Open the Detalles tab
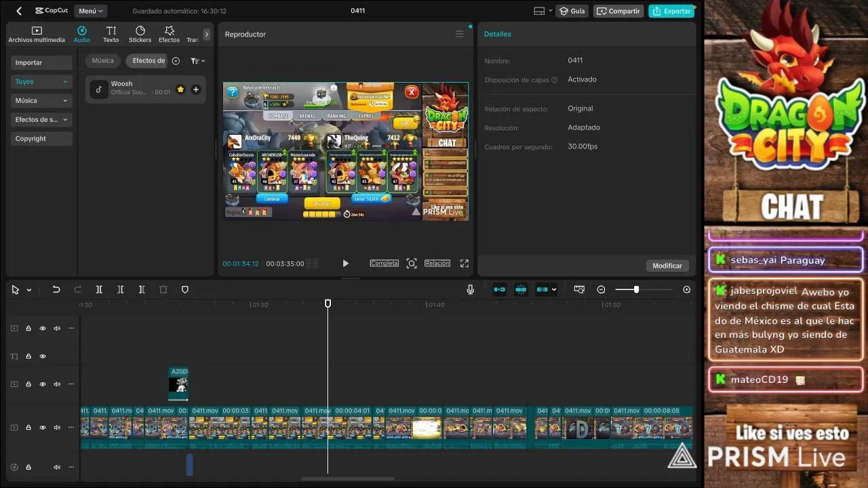The height and width of the screenshot is (488, 868). coord(498,34)
